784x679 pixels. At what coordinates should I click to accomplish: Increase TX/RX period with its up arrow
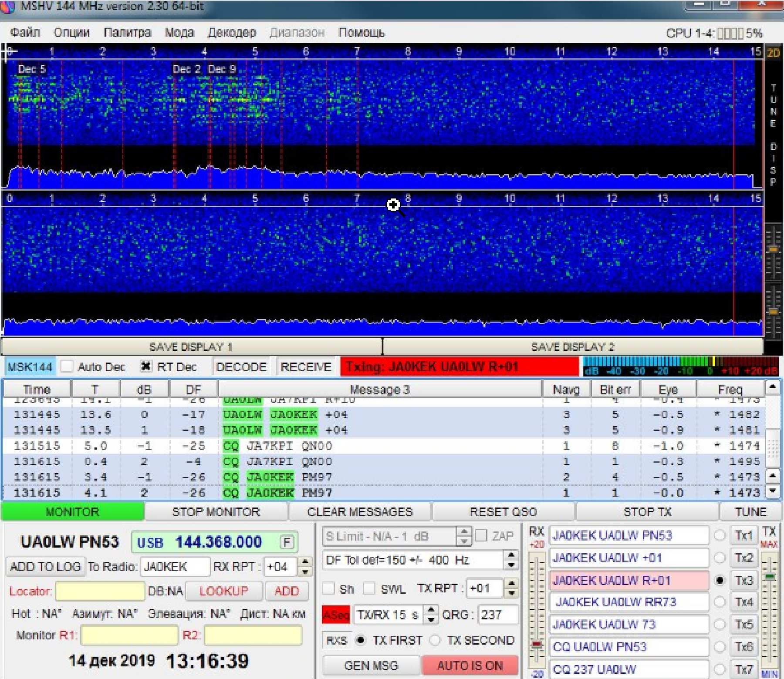click(x=431, y=609)
